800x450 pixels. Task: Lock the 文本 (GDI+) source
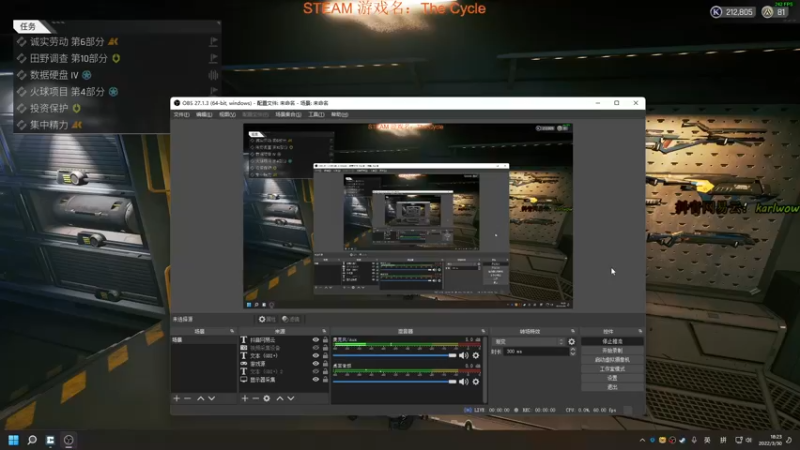(x=325, y=356)
